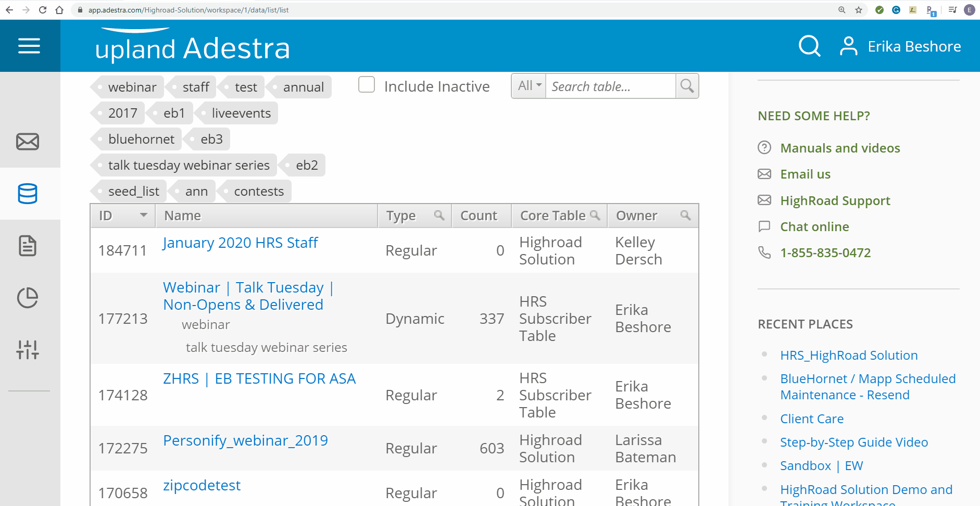Open the main hamburger navigation menu
980x506 pixels.
[29, 46]
